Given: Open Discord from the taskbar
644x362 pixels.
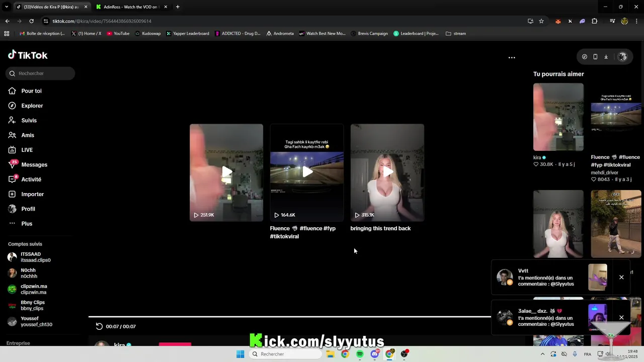Looking at the screenshot, I should pos(375,354).
